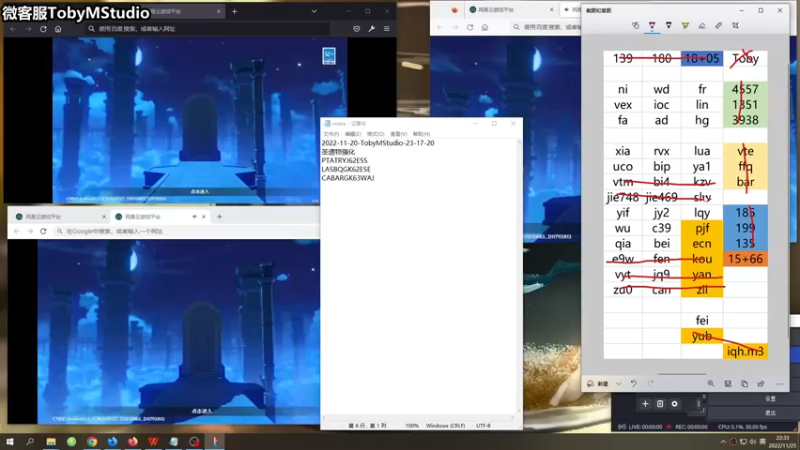Save the snip with the save icon
This screenshot has width=800, height=450.
pos(728,384)
